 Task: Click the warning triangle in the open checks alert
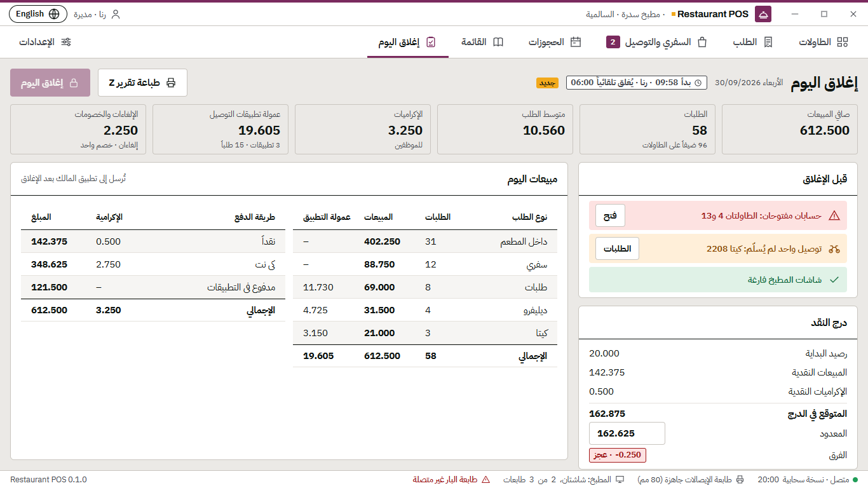[834, 215]
